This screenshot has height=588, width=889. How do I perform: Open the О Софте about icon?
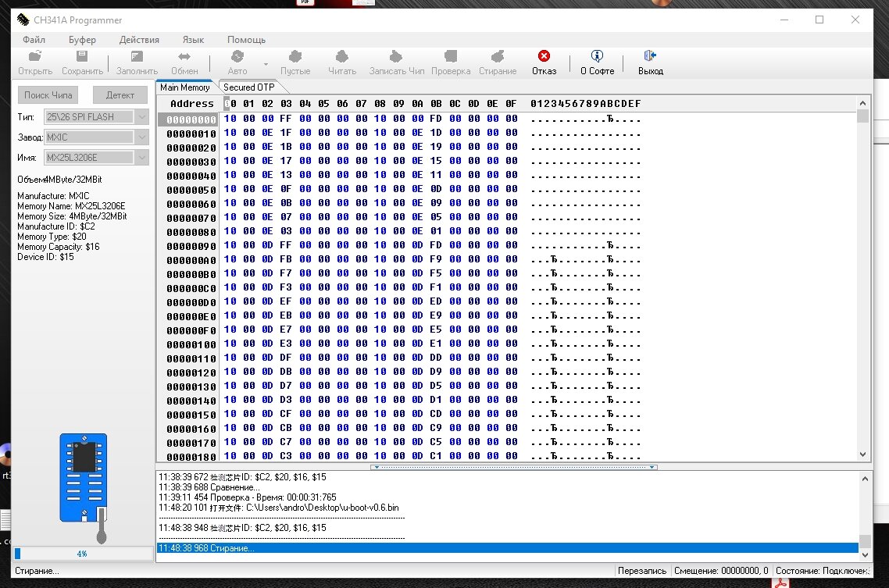597,56
